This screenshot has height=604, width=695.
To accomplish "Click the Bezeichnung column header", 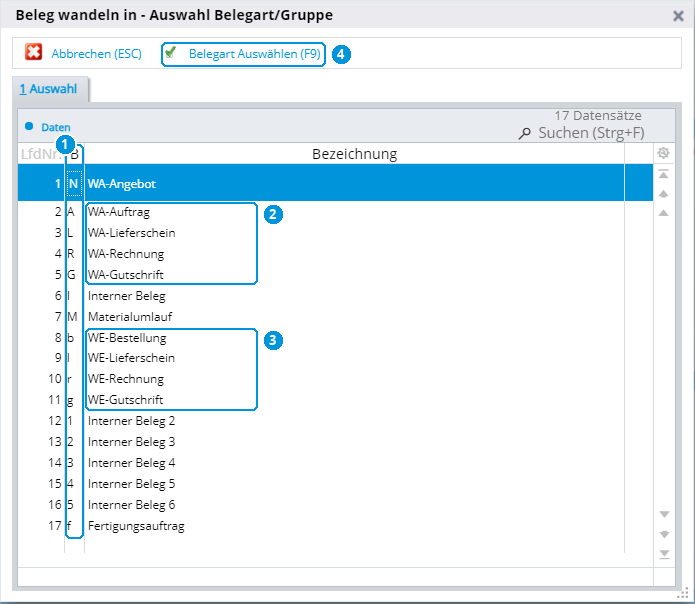I will coord(354,154).
